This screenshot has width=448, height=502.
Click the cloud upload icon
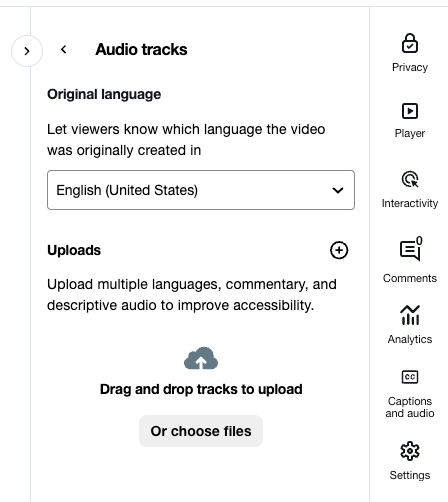[201, 358]
